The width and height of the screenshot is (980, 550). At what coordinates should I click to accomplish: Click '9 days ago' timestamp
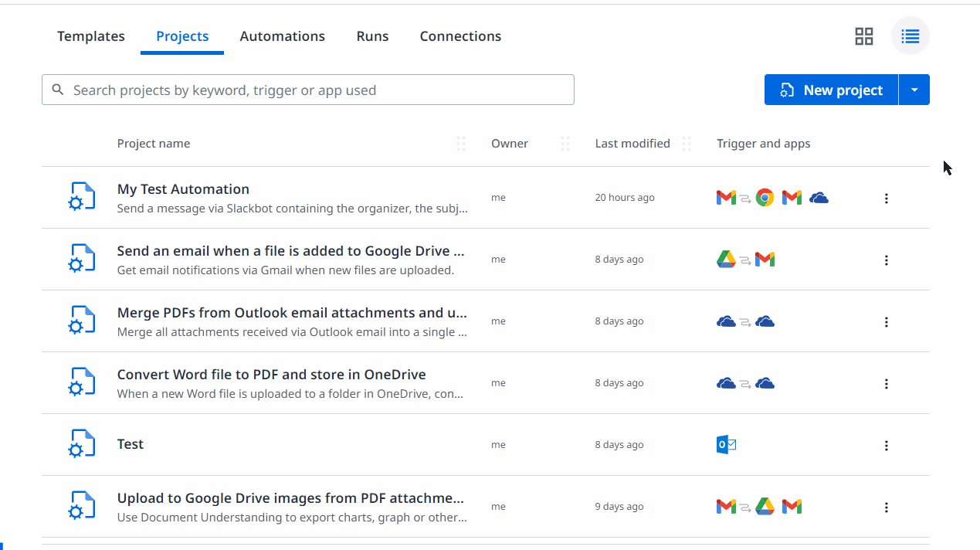[619, 507]
